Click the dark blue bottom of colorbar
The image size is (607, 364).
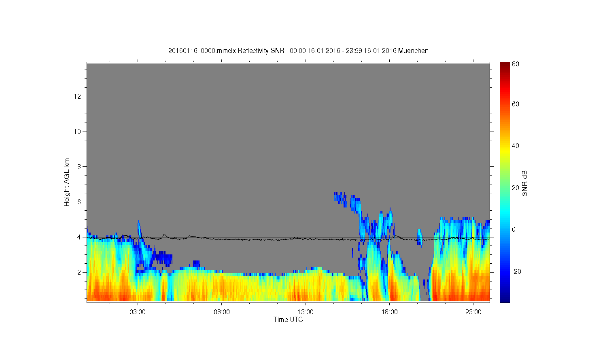click(505, 298)
